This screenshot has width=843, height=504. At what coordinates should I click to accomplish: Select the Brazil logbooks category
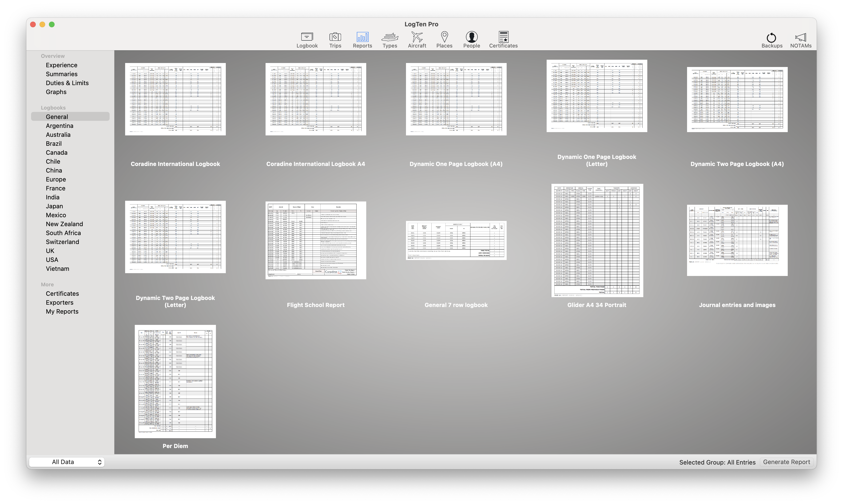click(54, 143)
